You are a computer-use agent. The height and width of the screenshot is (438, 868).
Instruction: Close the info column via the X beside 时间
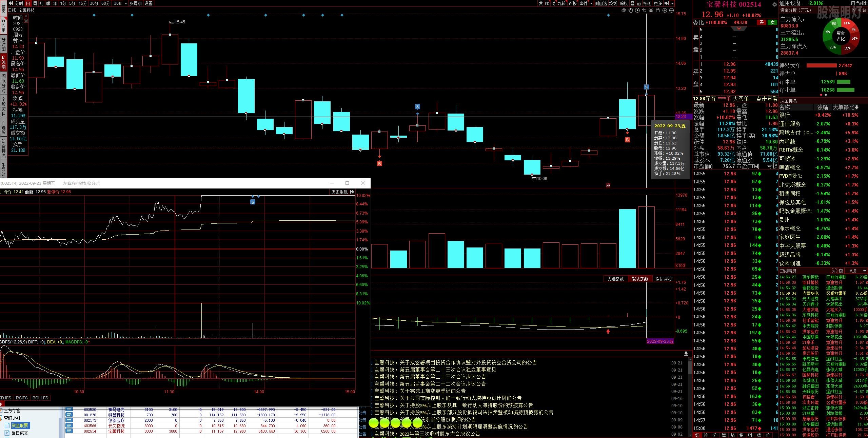click(26, 16)
